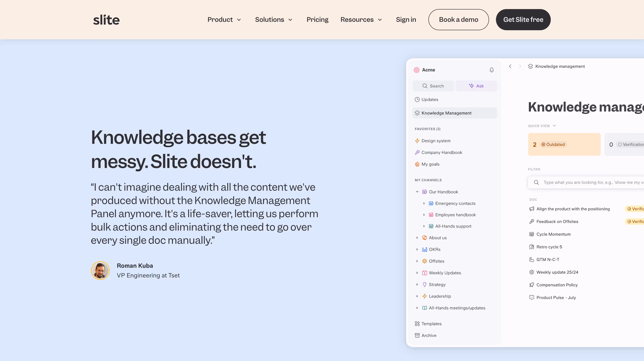Open Templates in the sidebar

pyautogui.click(x=431, y=323)
